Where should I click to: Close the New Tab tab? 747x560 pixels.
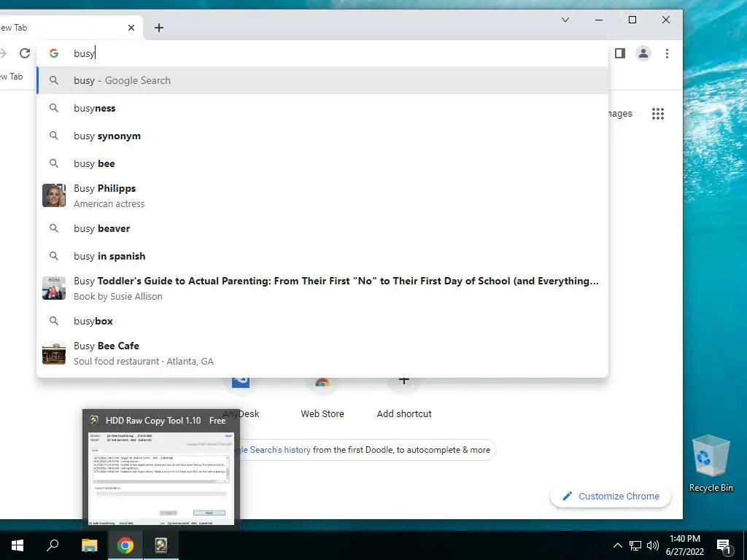pyautogui.click(x=131, y=28)
